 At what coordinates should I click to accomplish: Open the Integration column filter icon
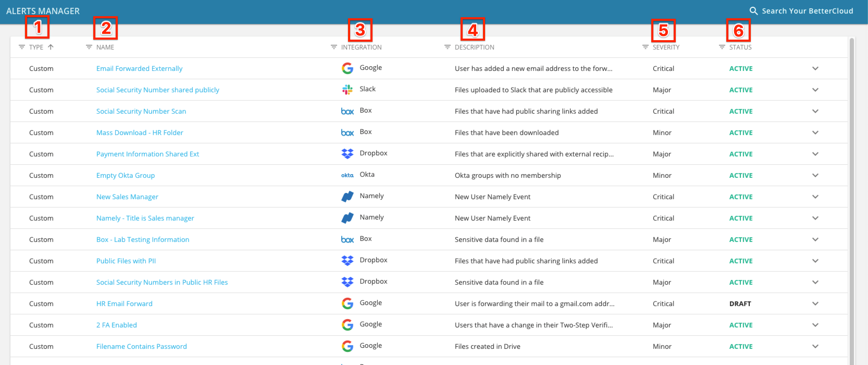[x=334, y=47]
